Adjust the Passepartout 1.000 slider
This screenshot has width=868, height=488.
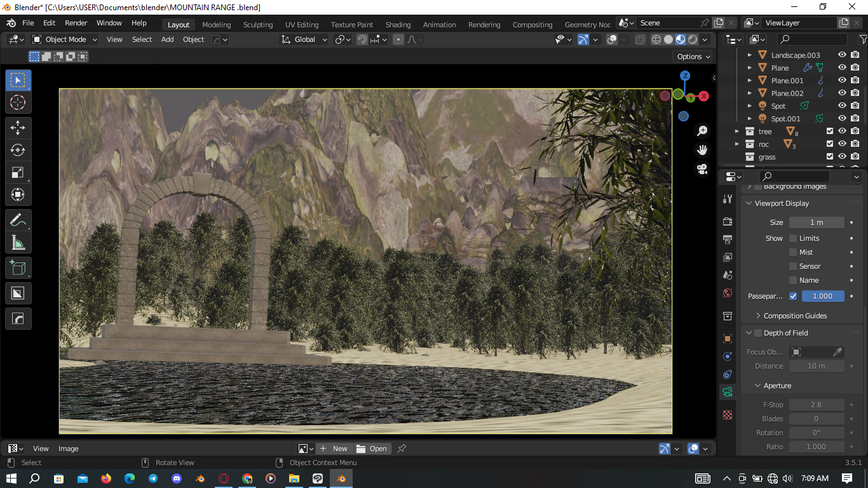click(x=823, y=296)
